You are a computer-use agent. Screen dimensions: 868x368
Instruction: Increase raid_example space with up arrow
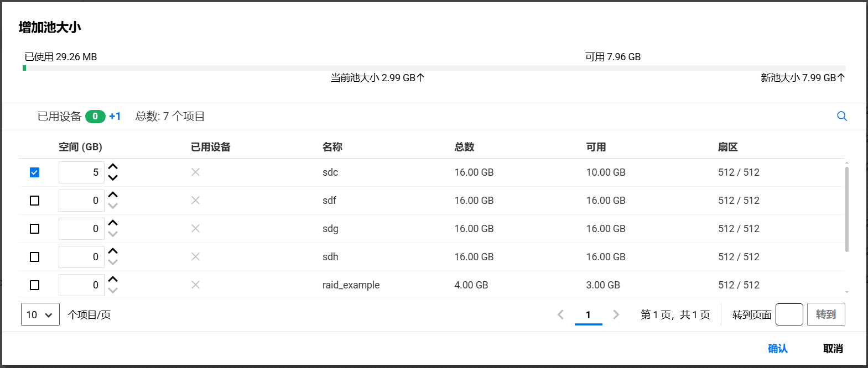tap(113, 279)
